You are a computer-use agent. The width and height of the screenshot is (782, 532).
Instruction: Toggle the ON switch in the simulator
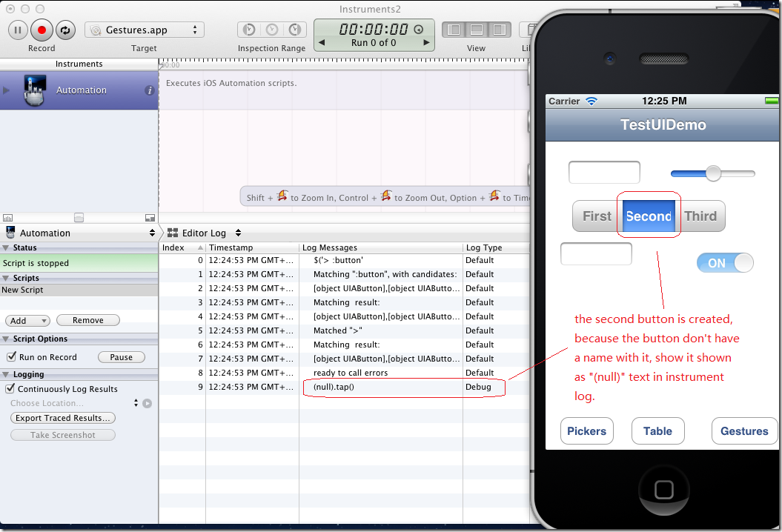725,263
